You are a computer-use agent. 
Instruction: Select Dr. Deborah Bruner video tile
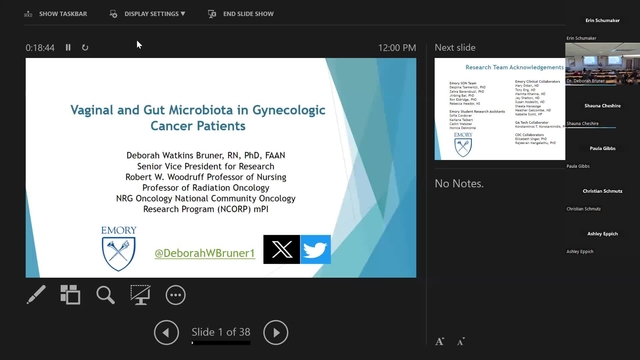click(602, 63)
